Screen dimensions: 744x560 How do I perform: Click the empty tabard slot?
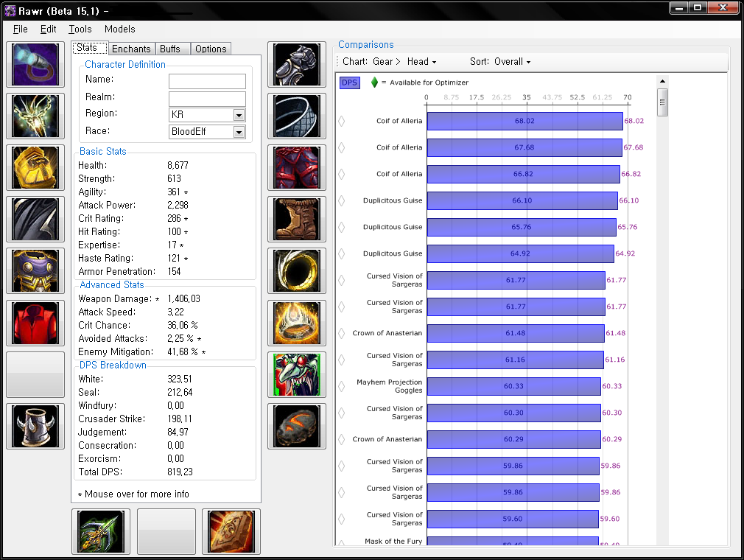click(x=35, y=374)
